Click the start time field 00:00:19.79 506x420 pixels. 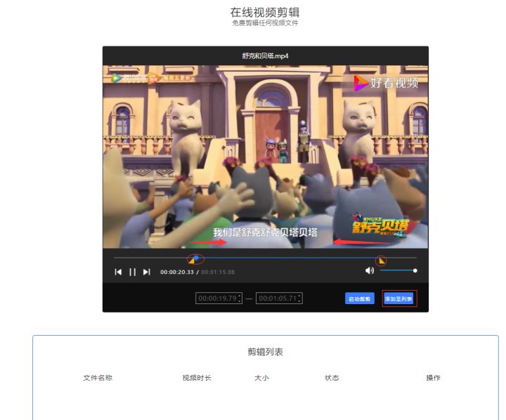tap(219, 298)
